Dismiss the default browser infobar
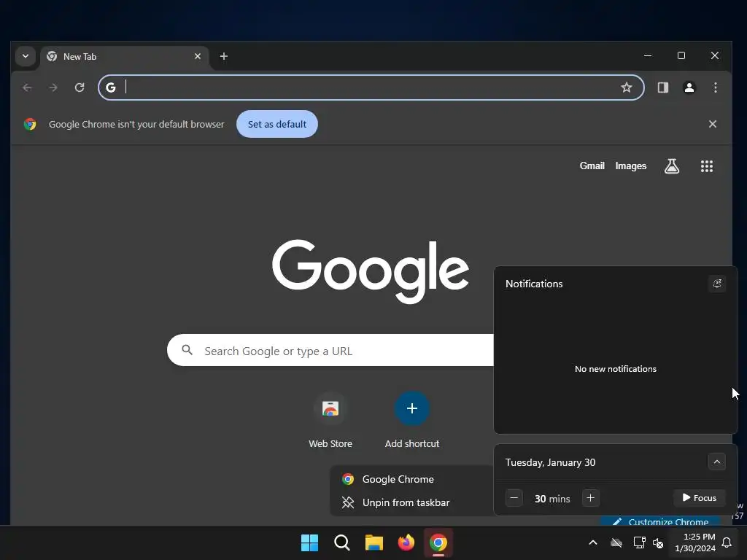Image resolution: width=747 pixels, height=560 pixels. click(712, 124)
